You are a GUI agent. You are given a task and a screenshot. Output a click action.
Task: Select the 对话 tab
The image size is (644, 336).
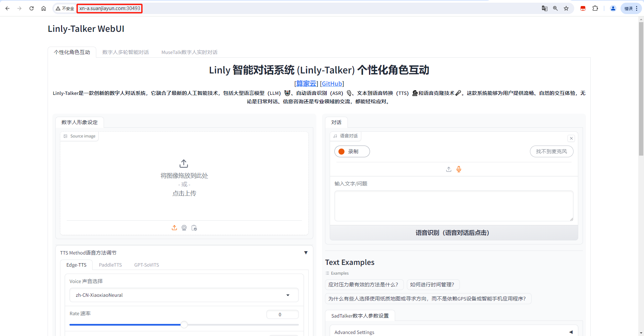click(336, 122)
